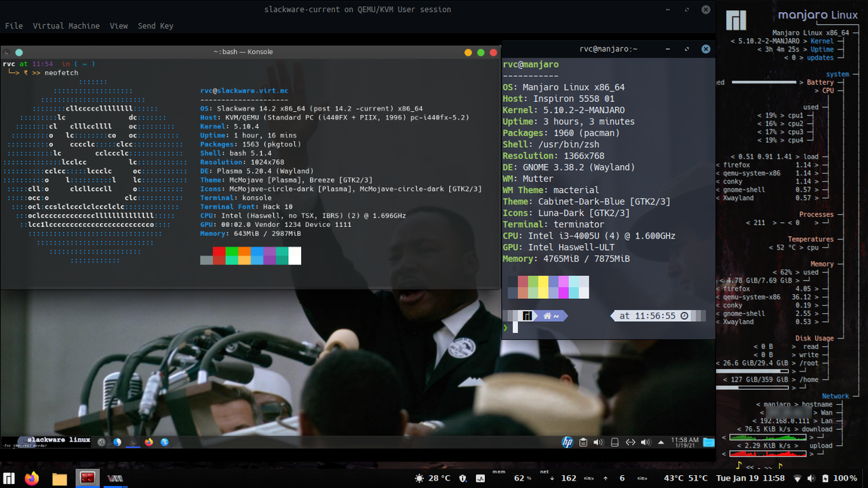Image resolution: width=868 pixels, height=488 pixels.
Task: Click the Manjaro terminal prompt input line
Action: coord(608,328)
